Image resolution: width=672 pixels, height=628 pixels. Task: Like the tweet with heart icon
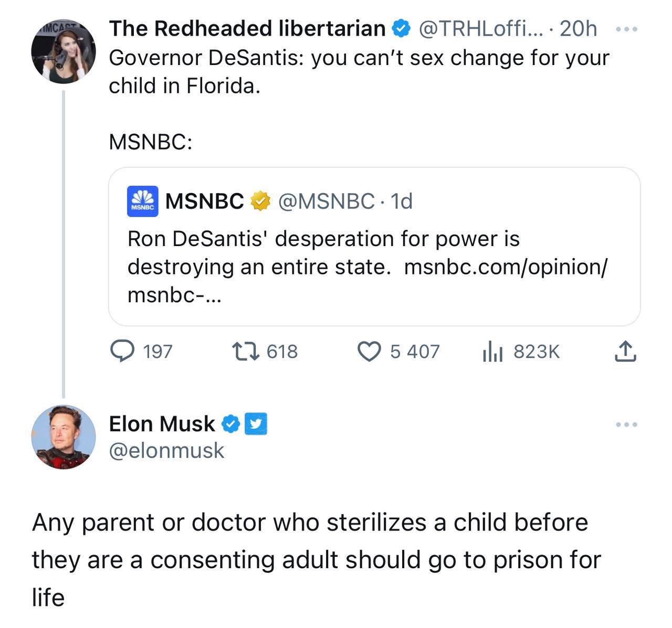click(x=369, y=351)
